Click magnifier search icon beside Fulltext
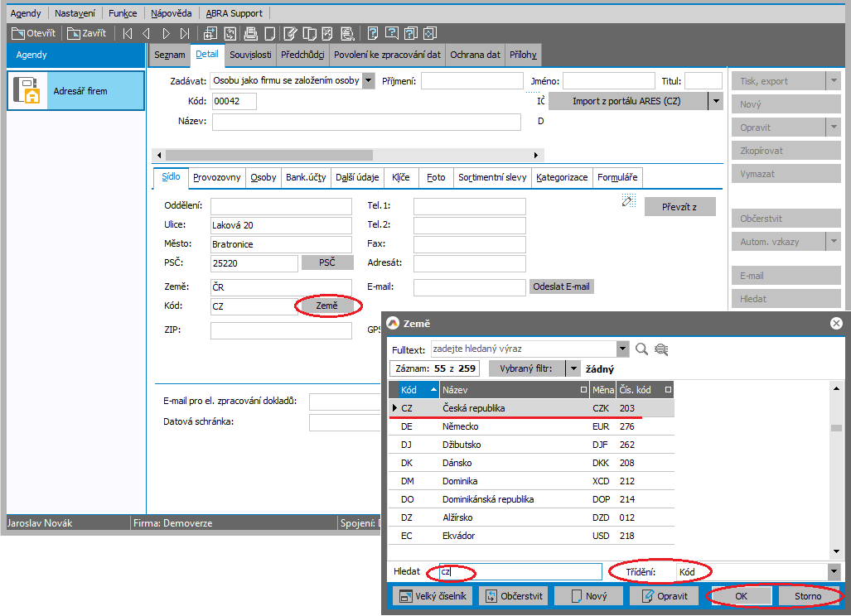Image resolution: width=851 pixels, height=616 pixels. click(641, 349)
